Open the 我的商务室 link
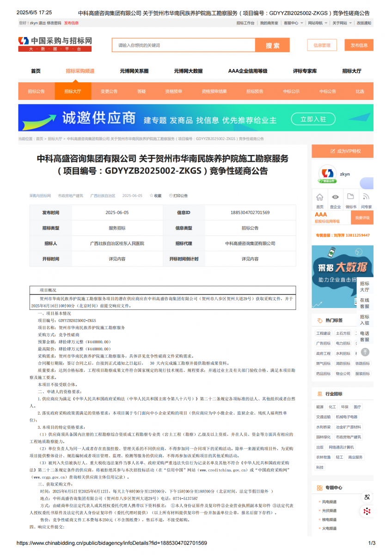Image resolution: width=392 pixels, height=555 pixels. pos(269,23)
